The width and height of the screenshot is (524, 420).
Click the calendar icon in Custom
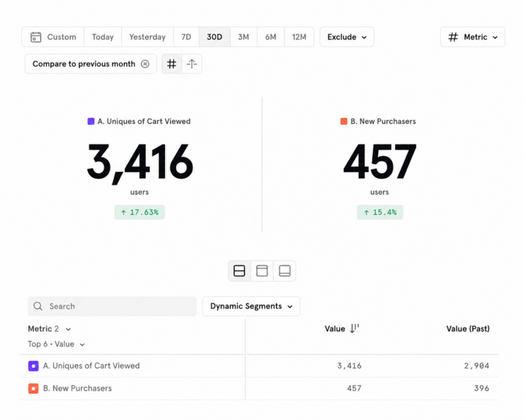[x=35, y=37]
